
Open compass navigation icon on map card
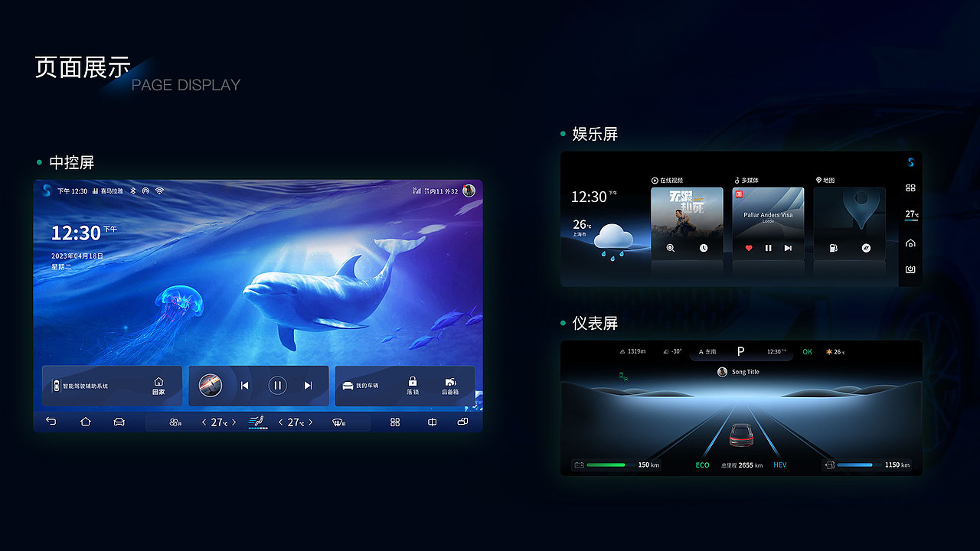866,248
